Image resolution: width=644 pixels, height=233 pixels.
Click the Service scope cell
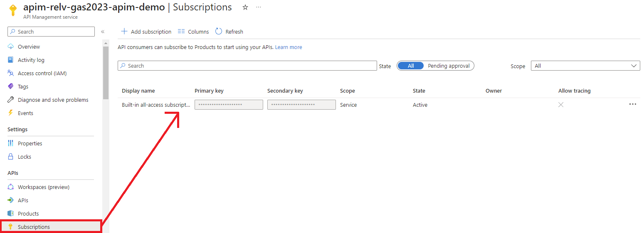coord(348,105)
